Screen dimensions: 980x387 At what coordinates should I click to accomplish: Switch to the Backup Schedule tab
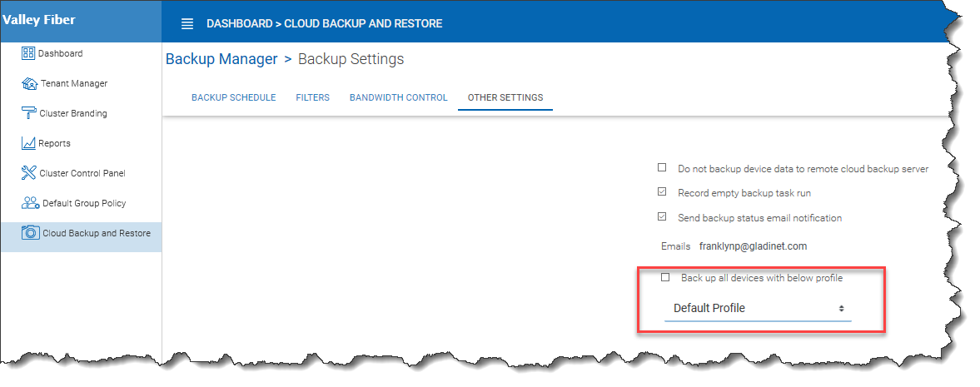234,97
